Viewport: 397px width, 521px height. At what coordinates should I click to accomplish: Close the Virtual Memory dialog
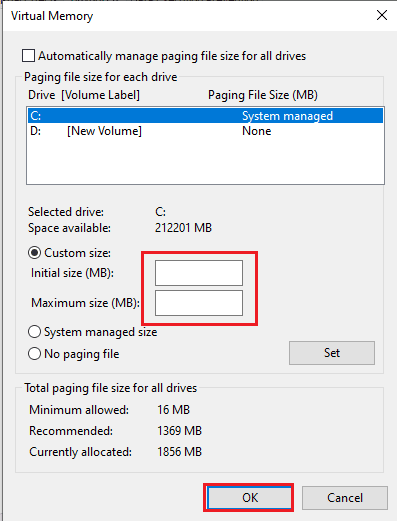[382, 15]
